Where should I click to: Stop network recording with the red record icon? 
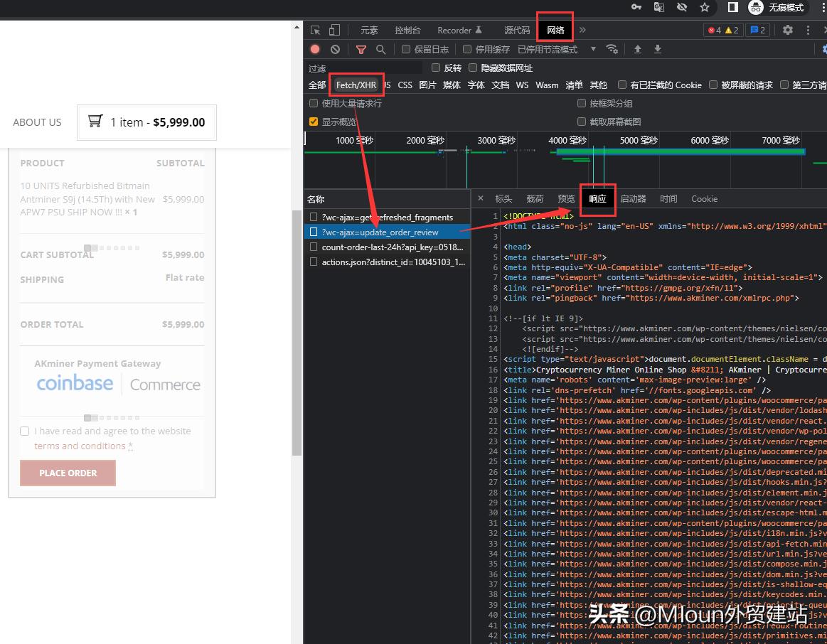point(315,49)
